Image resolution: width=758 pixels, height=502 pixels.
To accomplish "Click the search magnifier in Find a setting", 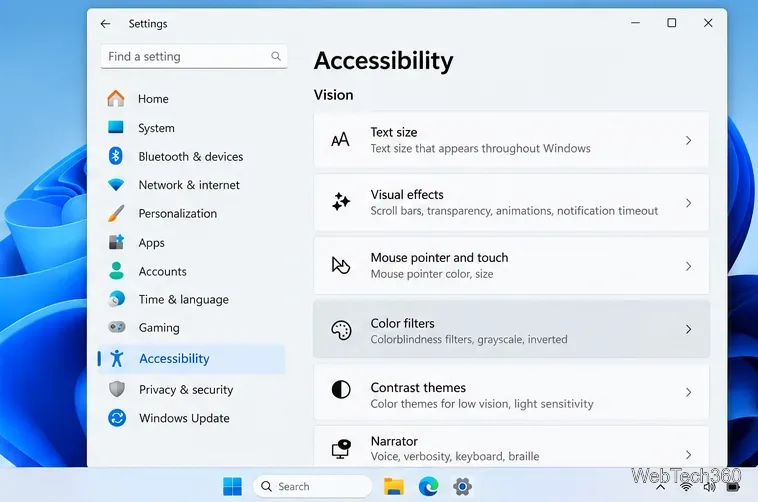I will click(276, 56).
